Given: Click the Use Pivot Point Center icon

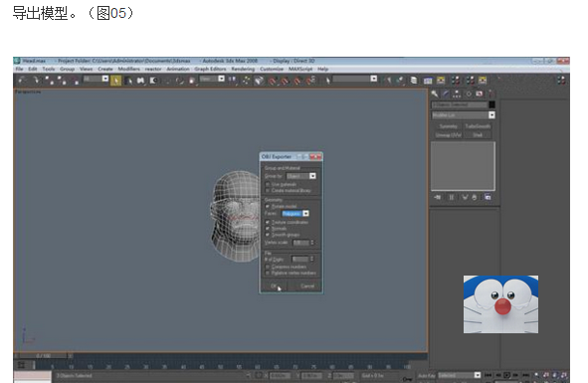Looking at the screenshot, I should coord(233,81).
